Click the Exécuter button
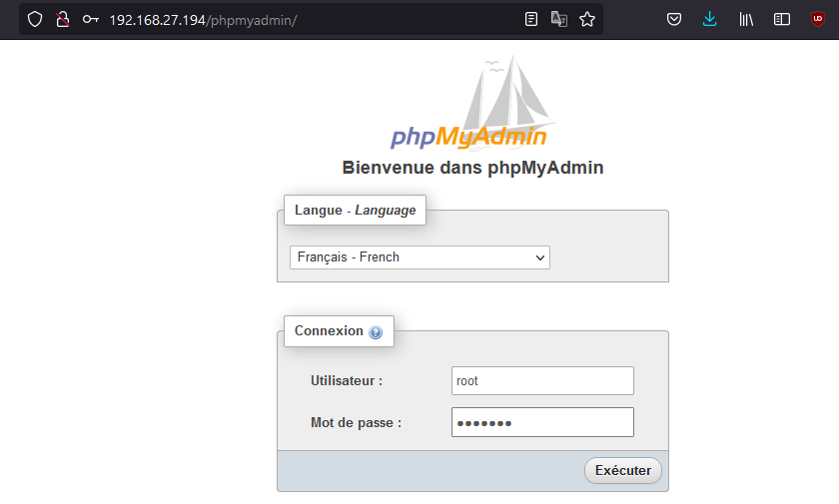839x504 pixels. pyautogui.click(x=623, y=470)
